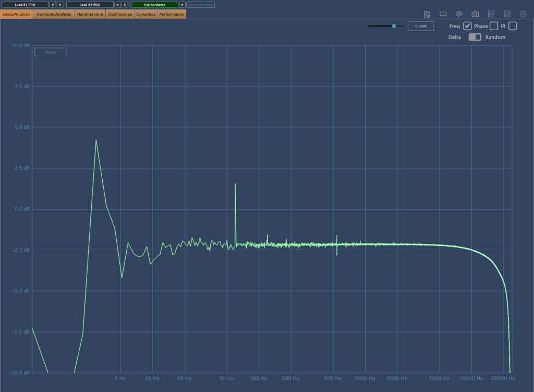Click the blue gain slider handle

pos(394,26)
